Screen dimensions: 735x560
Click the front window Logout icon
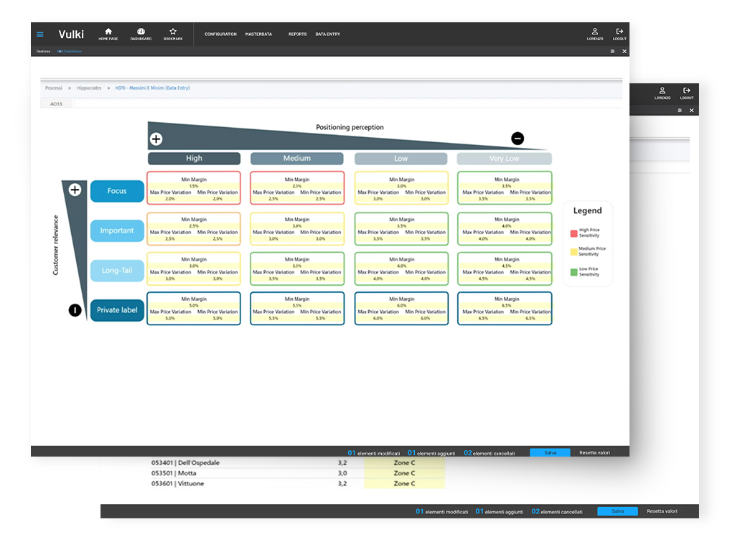pyautogui.click(x=619, y=32)
